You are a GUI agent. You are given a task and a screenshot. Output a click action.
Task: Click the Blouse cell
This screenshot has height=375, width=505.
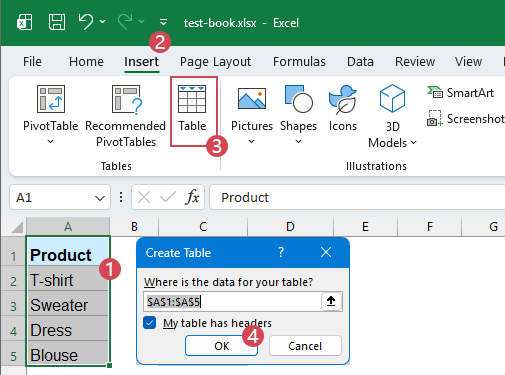click(x=68, y=353)
